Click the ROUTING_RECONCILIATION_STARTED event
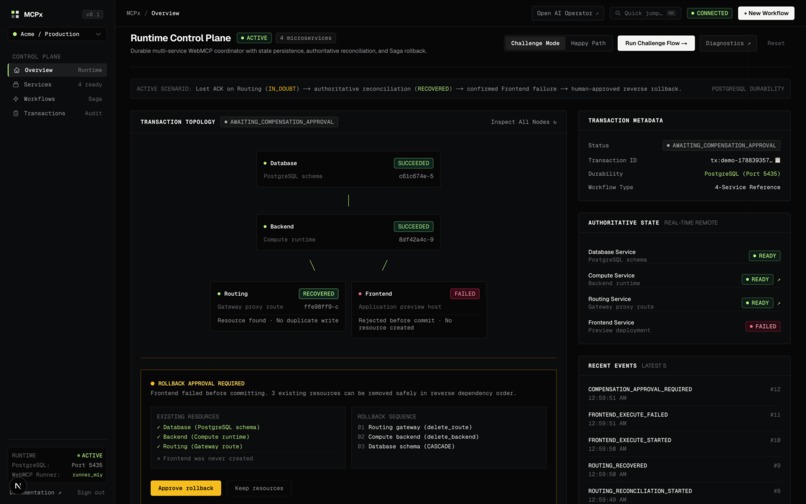The width and height of the screenshot is (806, 504). (x=684, y=495)
